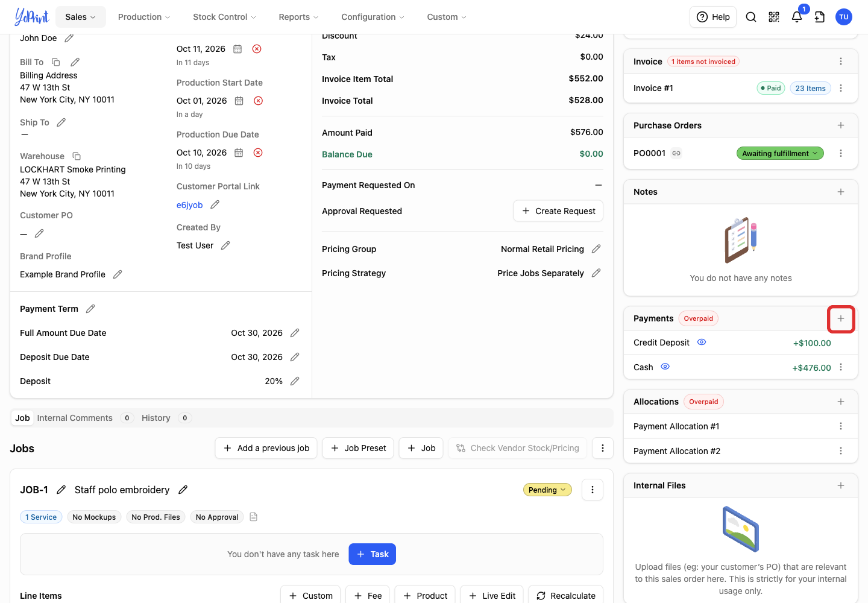
Task: Edit the Deposit percentage pencil
Action: [295, 381]
